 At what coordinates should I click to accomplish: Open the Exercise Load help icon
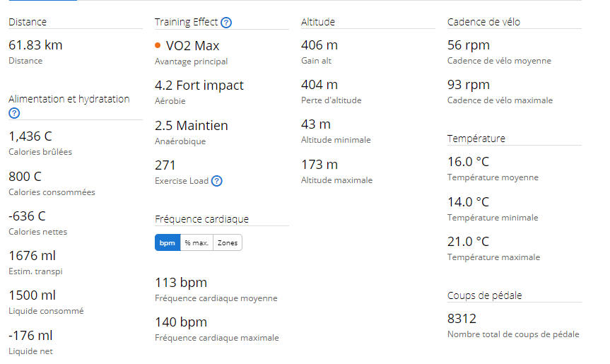click(x=217, y=181)
